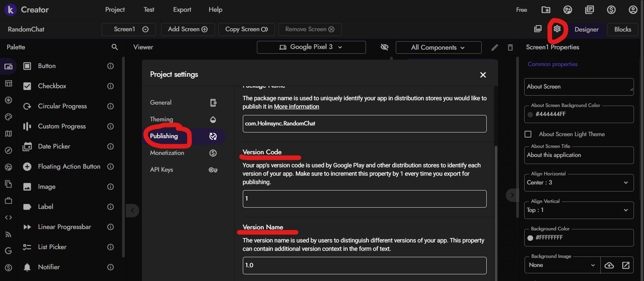Open the Google Pixel 3 device dropdown
Viewport: 644px width, 281px height.
(x=311, y=47)
